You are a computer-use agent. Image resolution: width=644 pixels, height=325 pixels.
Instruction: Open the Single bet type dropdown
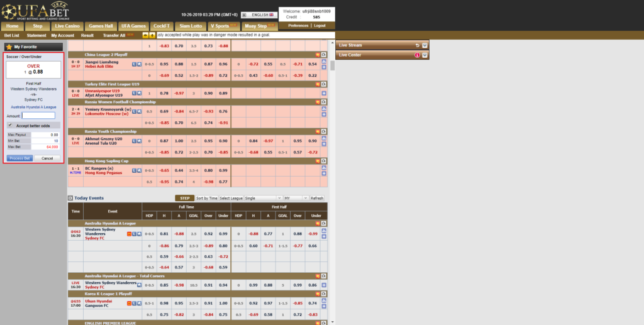(x=263, y=198)
